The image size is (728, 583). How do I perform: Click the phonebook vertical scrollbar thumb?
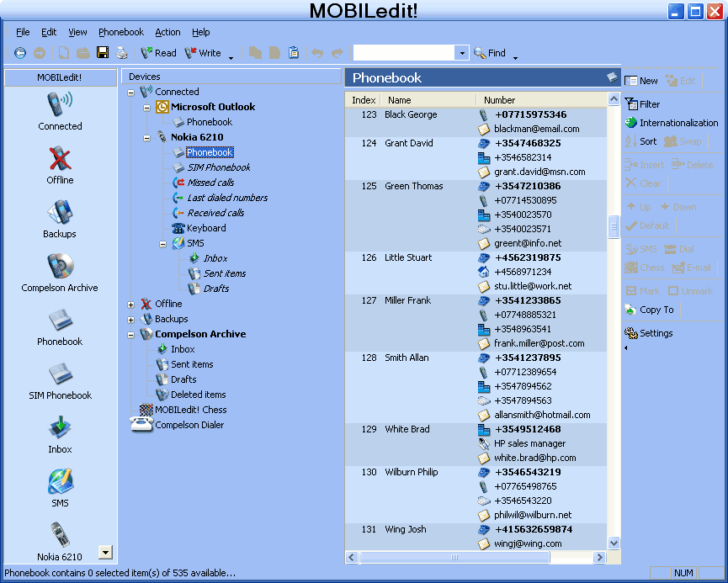click(x=614, y=226)
